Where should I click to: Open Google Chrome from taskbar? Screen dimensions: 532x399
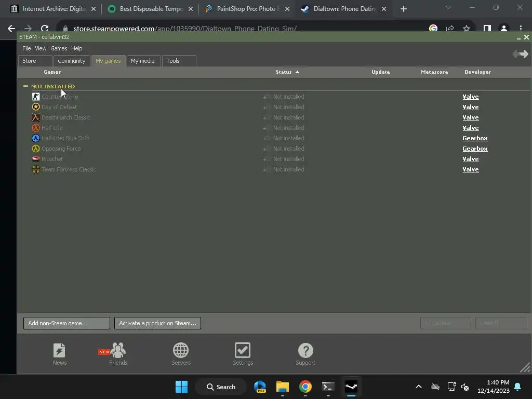point(305,387)
